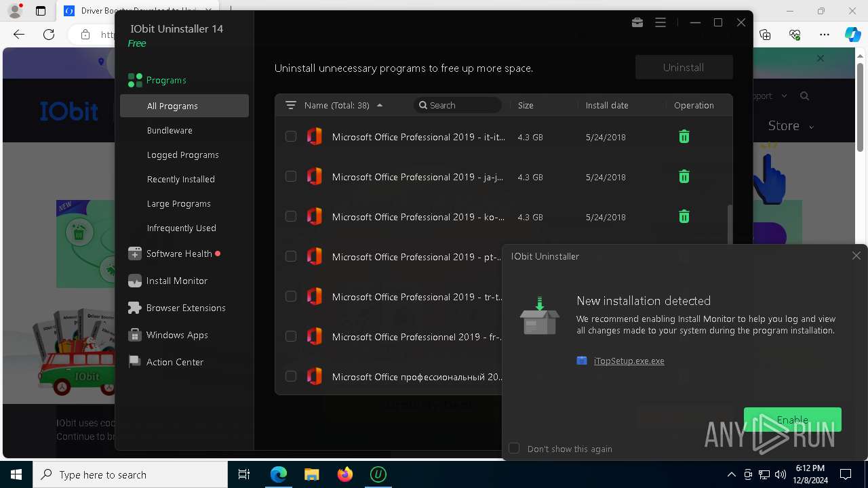This screenshot has height=488, width=868.
Task: Check the Microsoft Office профессиональный checkbox
Action: [x=291, y=376]
